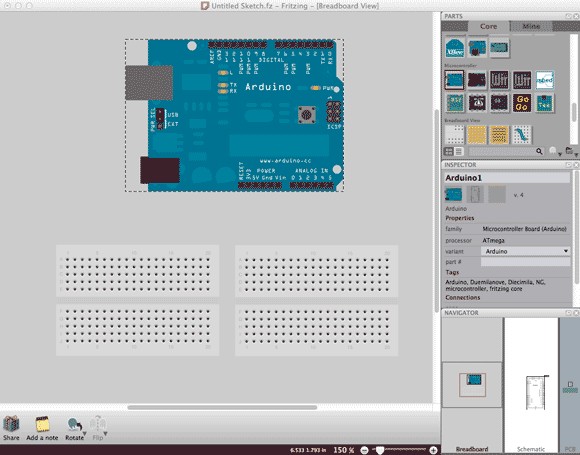Close the Parts panel
The image size is (580, 455).
[x=576, y=16]
